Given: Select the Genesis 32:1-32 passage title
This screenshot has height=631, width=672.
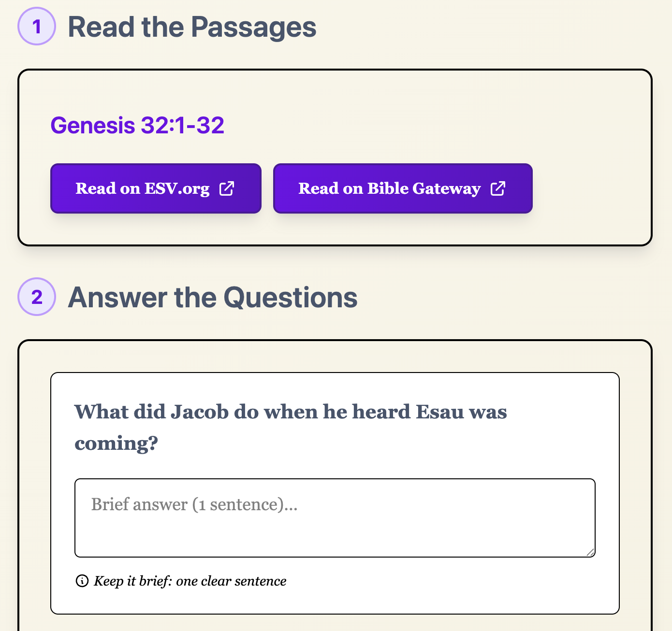Looking at the screenshot, I should [x=137, y=125].
